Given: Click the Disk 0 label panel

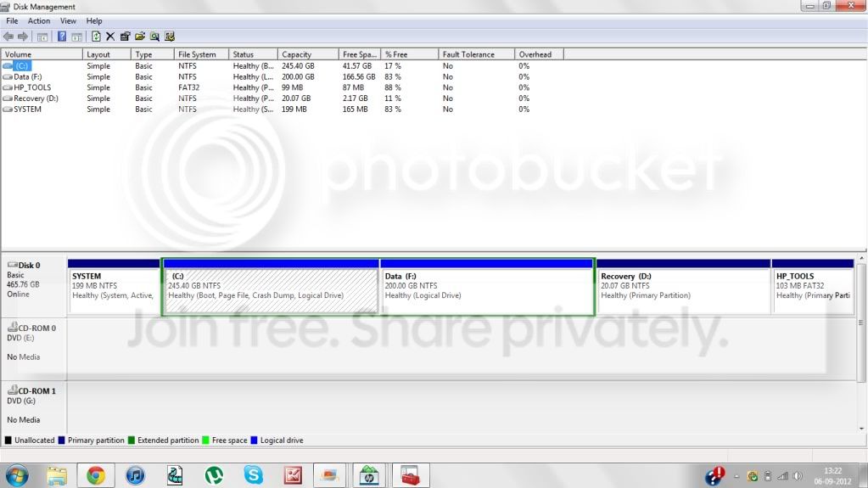Looking at the screenshot, I should [34, 286].
